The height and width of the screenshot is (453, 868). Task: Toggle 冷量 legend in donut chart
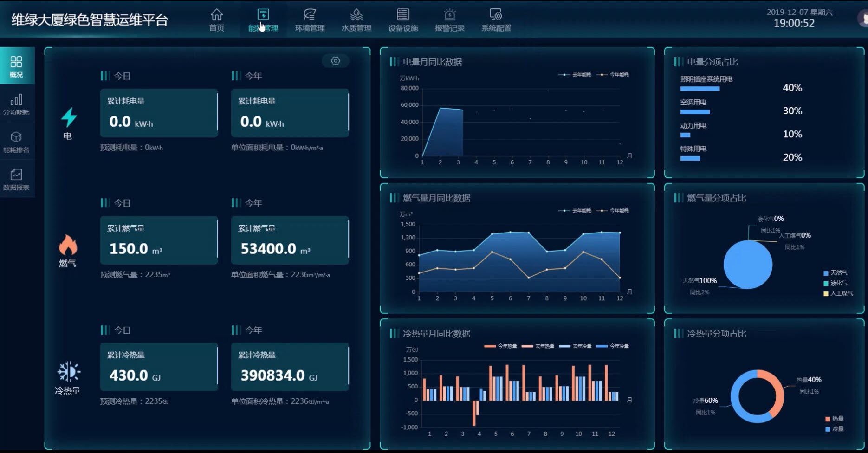(x=835, y=429)
